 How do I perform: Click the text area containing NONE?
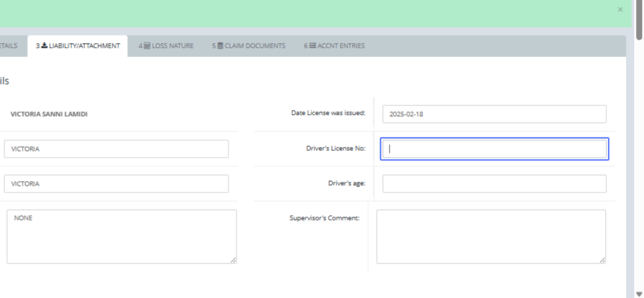click(121, 236)
